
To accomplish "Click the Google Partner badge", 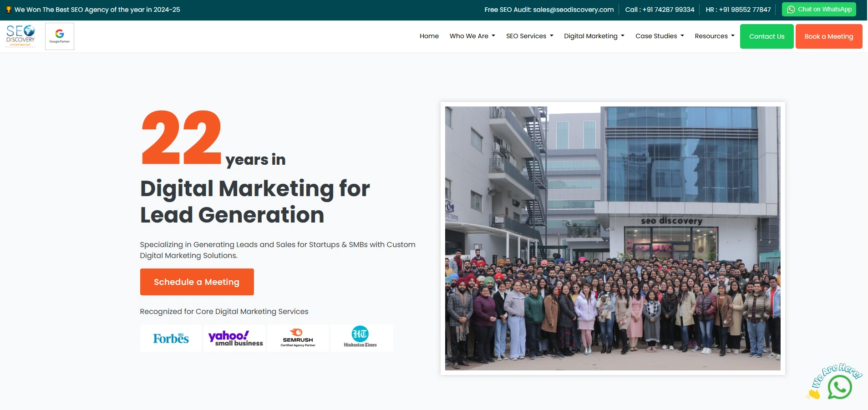I will click(60, 36).
